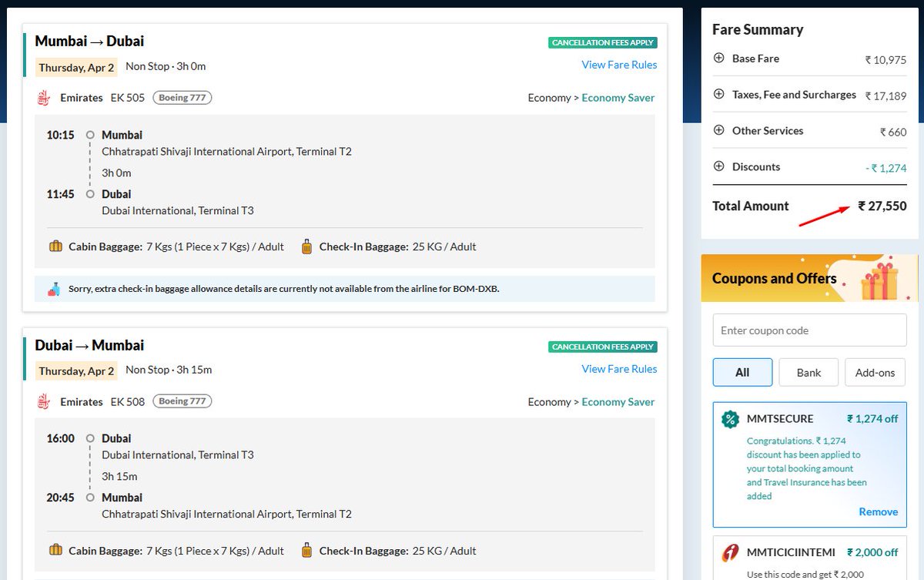Click cabin baggage icon for Dubai → Mumbai

pos(55,551)
